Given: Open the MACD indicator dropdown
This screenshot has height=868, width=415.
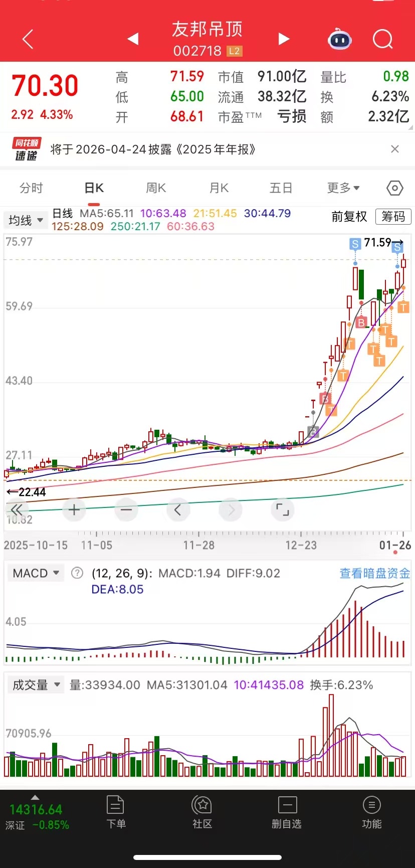Looking at the screenshot, I should (36, 573).
